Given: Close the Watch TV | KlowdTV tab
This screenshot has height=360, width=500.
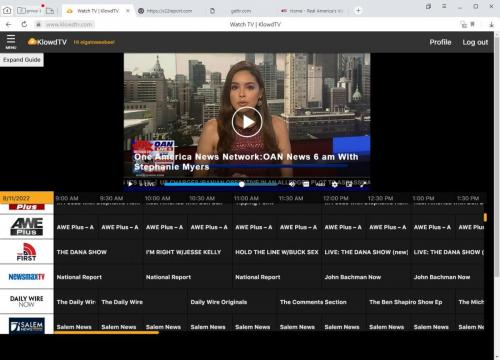Looking at the screenshot, I should click(128, 11).
